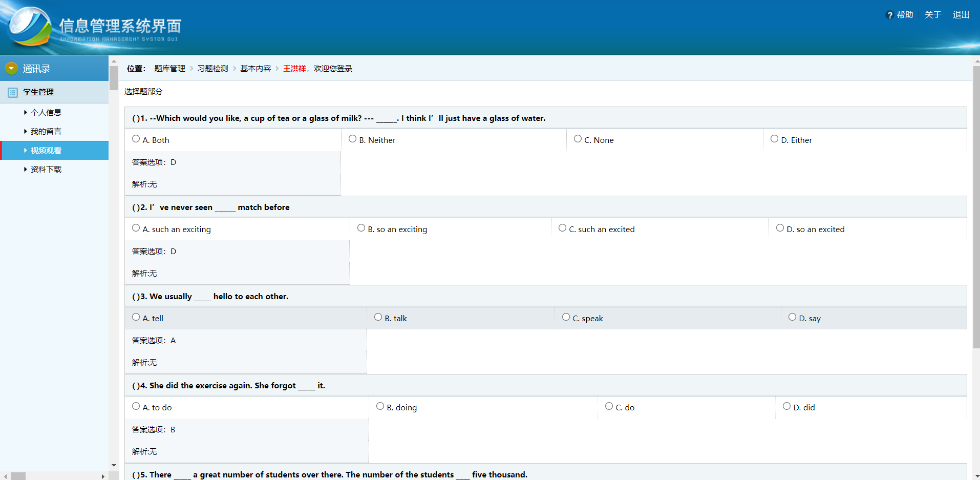The height and width of the screenshot is (480, 980).
Task: Select option A. Both
Action: pyautogui.click(x=136, y=139)
